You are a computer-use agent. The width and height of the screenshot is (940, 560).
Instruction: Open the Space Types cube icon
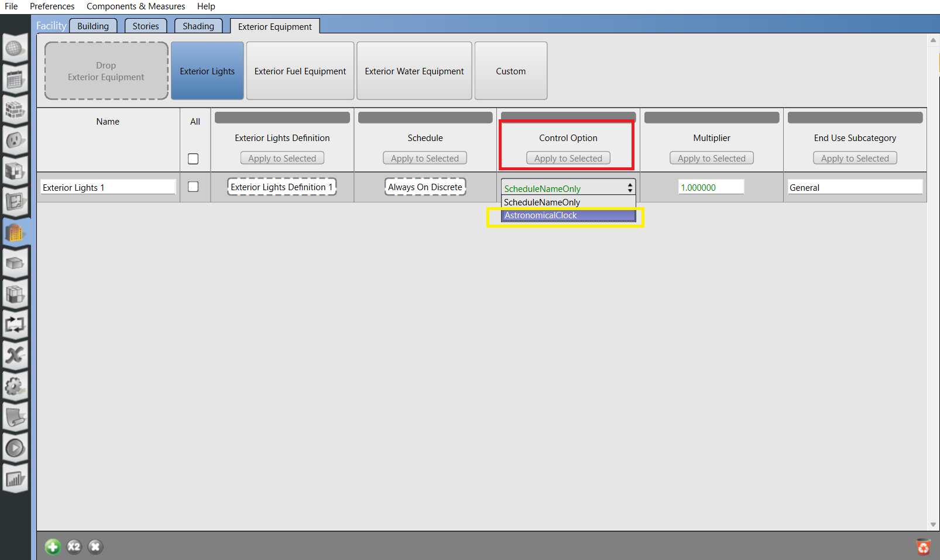click(x=15, y=170)
